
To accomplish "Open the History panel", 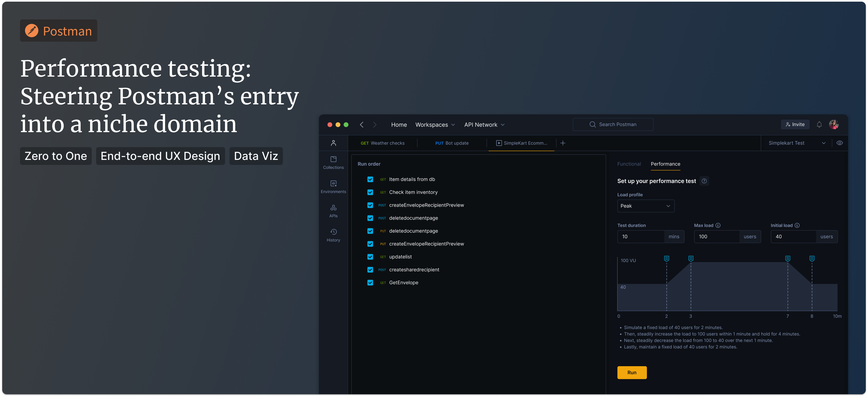I will click(x=333, y=235).
